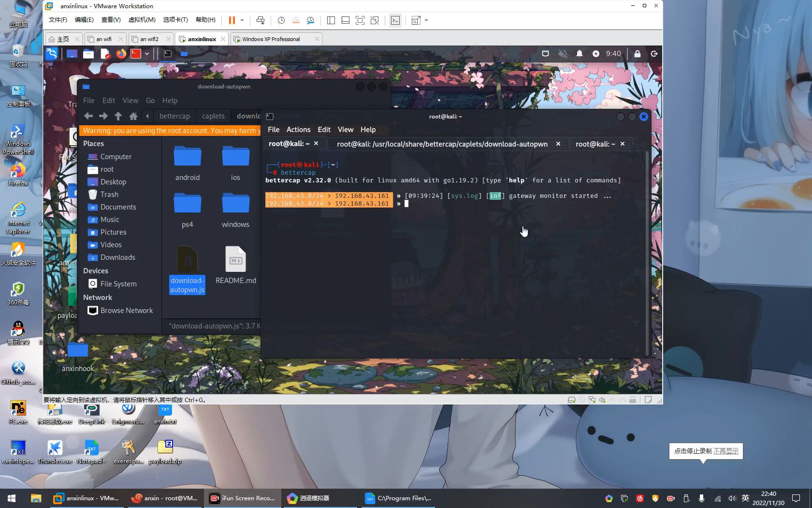
Task: Open the Go menu in the file manager
Action: 150,101
